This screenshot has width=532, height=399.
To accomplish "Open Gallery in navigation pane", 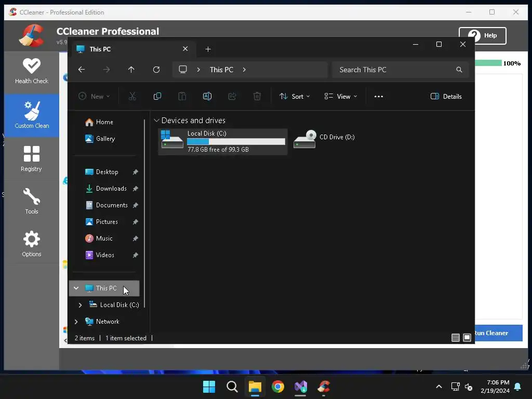I will point(104,139).
